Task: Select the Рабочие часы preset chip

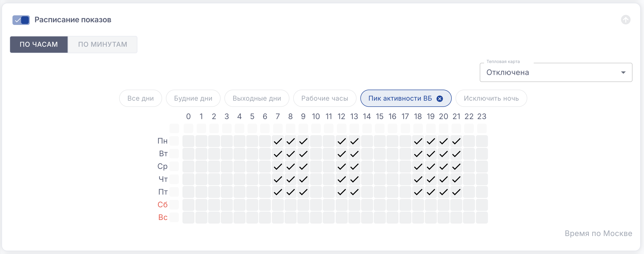Action: 324,98
